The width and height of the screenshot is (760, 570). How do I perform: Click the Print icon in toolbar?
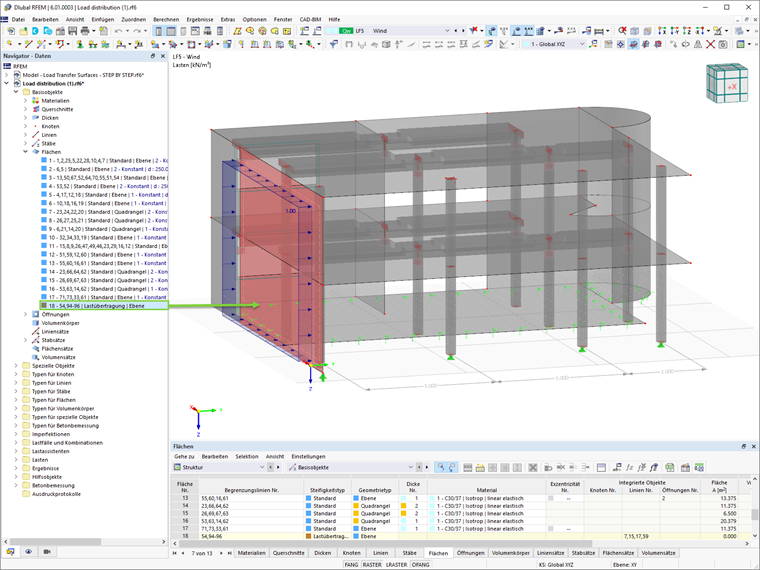[85, 31]
